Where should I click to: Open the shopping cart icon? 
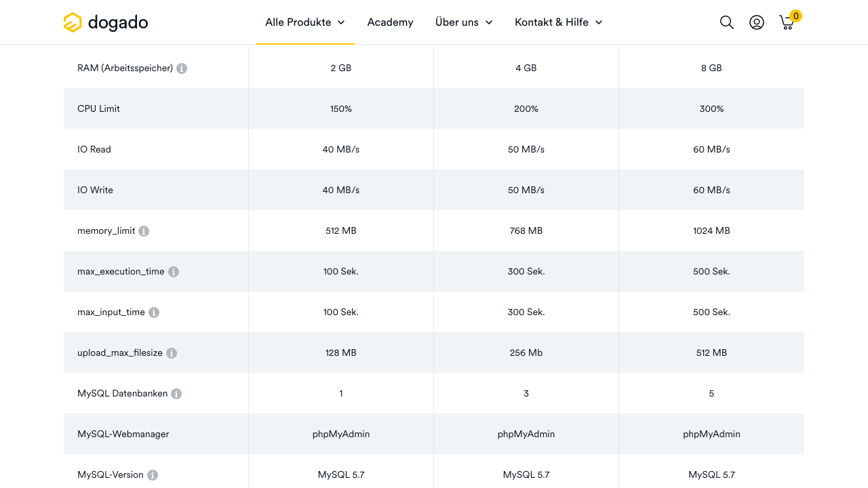pos(787,22)
